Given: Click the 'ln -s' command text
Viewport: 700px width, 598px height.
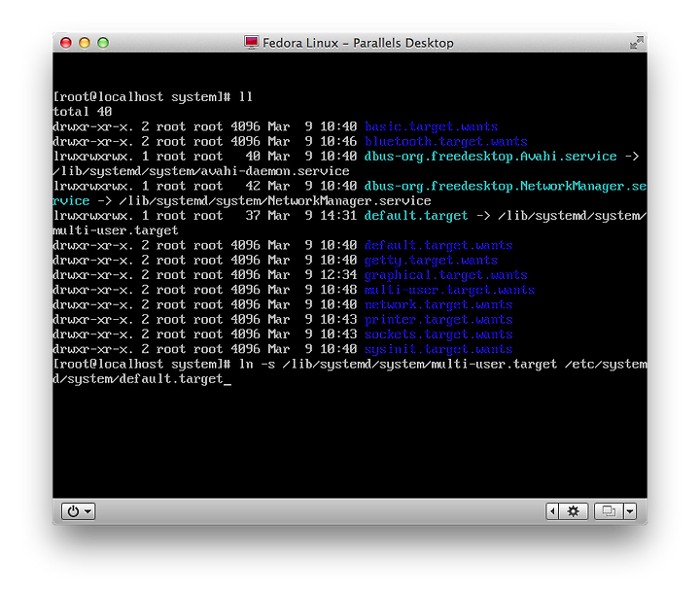Looking at the screenshot, I should (x=257, y=365).
